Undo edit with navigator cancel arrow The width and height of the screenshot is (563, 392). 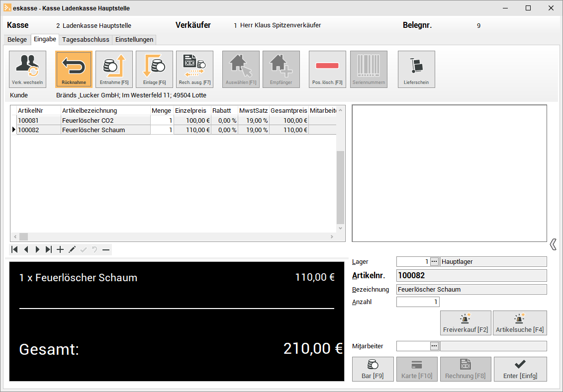tap(94, 249)
